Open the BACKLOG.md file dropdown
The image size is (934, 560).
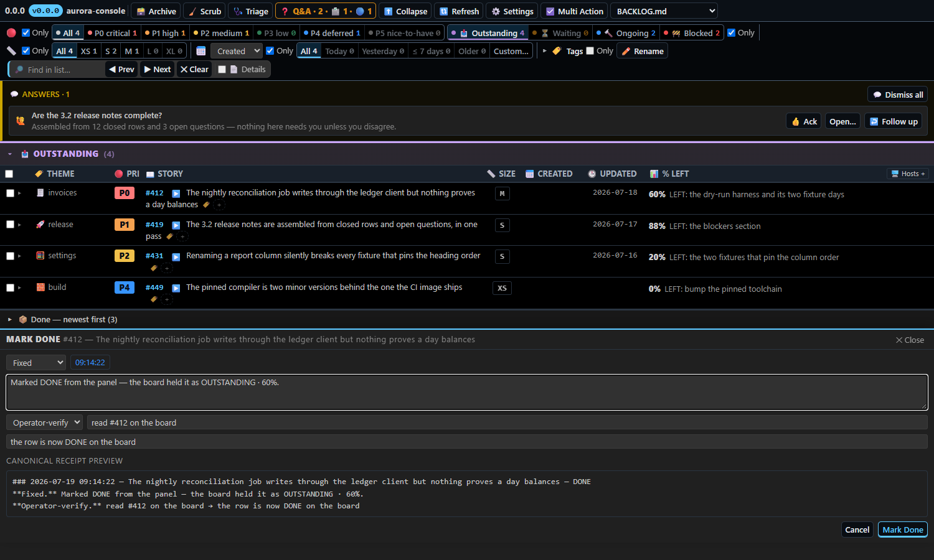(x=664, y=11)
